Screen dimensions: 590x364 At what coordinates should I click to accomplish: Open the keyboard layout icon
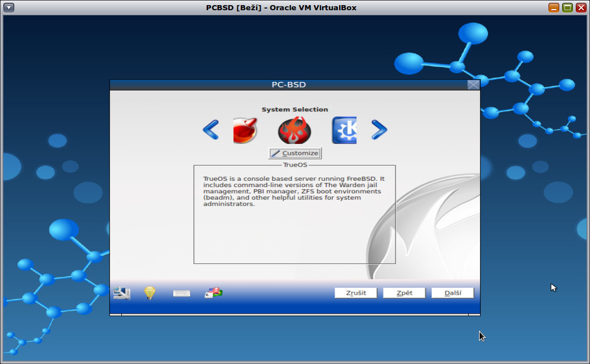[x=181, y=292]
